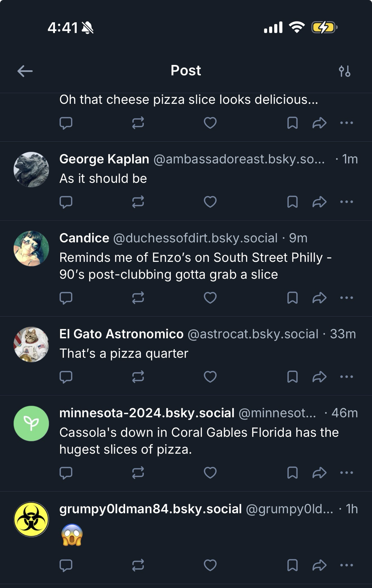The image size is (372, 588).
Task: Tap grumpy0ldman84's biohazard avatar
Action: click(x=31, y=519)
